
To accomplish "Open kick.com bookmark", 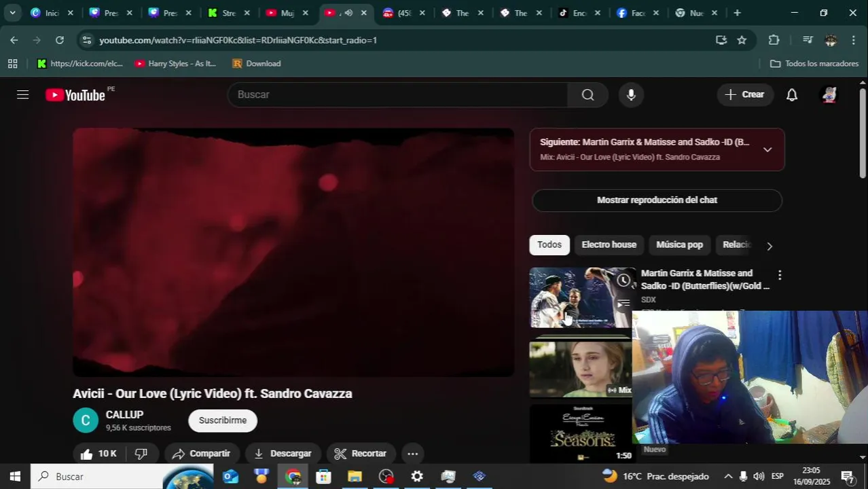I will (x=79, y=63).
